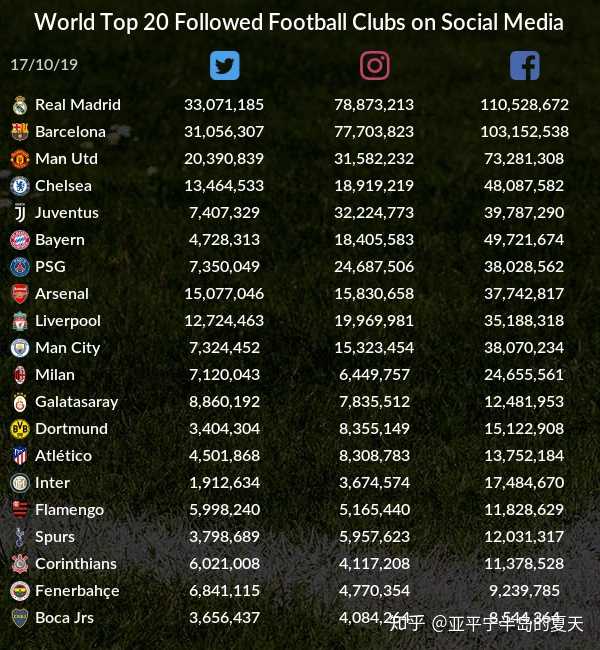Click the Instagram logo column header

click(x=375, y=66)
